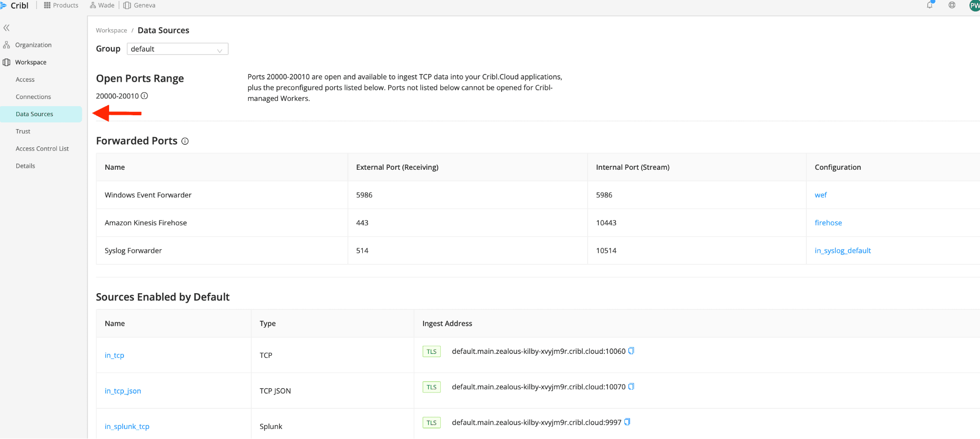Open the wef configuration link
Viewport: 980px width, 439px height.
pos(820,195)
